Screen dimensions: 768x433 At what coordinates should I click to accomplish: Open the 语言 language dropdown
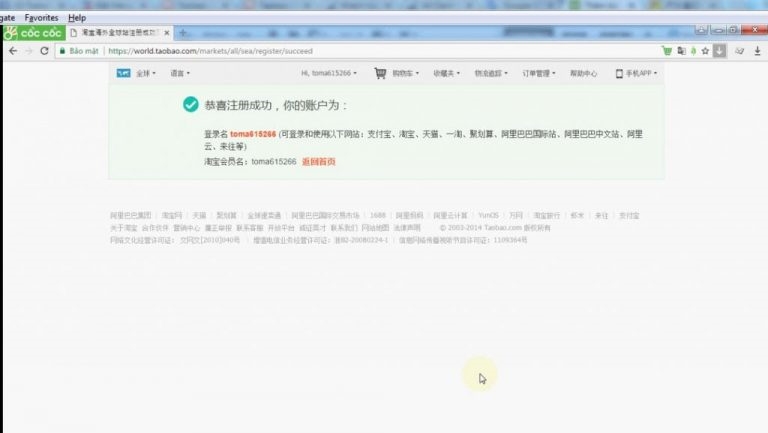pos(180,73)
